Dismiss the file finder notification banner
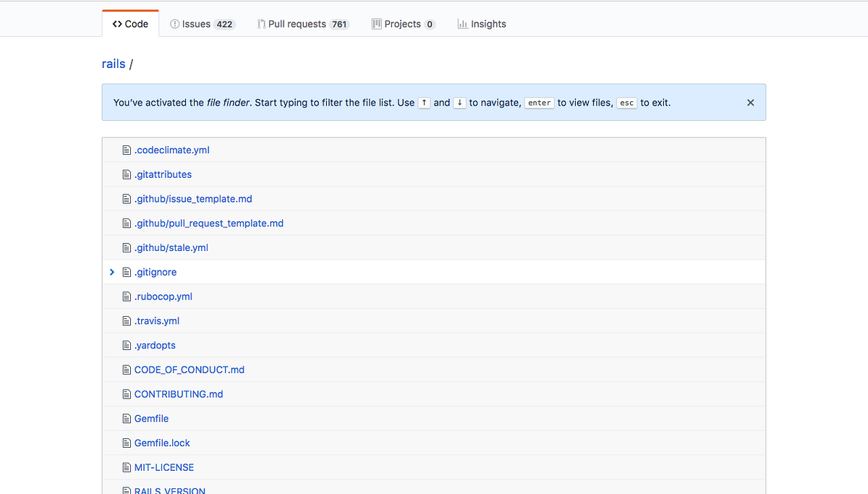Image resolution: width=868 pixels, height=494 pixels. pos(750,102)
